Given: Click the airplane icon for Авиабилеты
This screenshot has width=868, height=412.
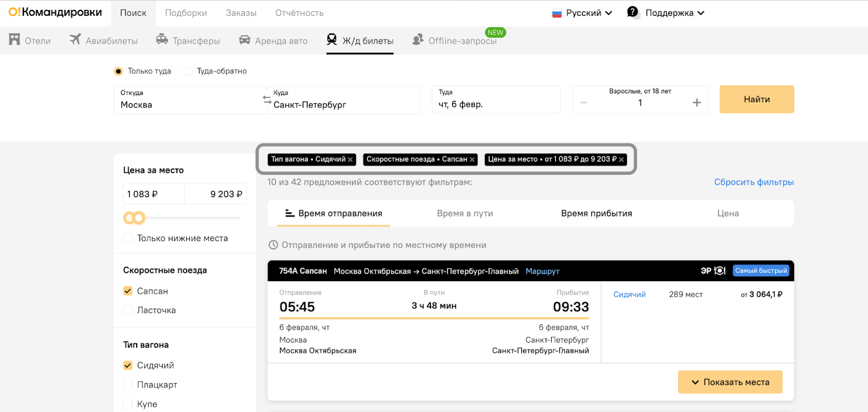Looking at the screenshot, I should 75,40.
